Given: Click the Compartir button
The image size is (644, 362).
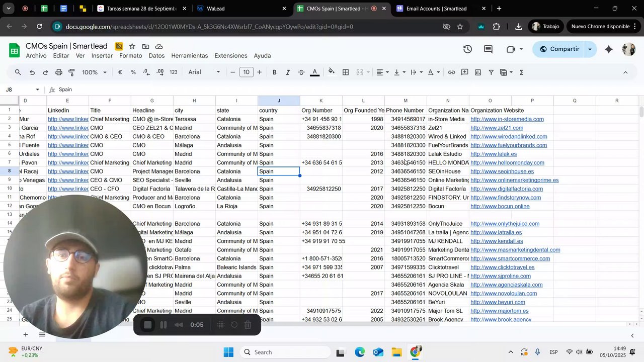Looking at the screenshot, I should click(558, 49).
